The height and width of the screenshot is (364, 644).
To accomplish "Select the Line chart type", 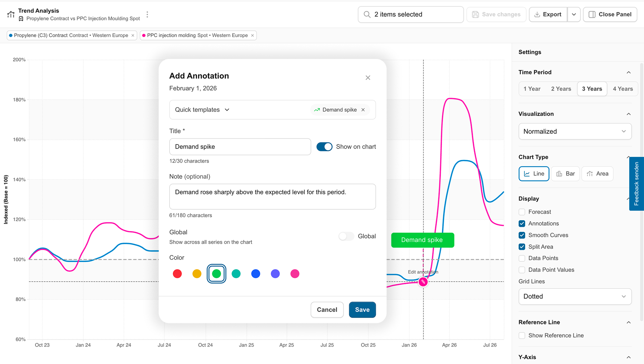I will point(534,174).
